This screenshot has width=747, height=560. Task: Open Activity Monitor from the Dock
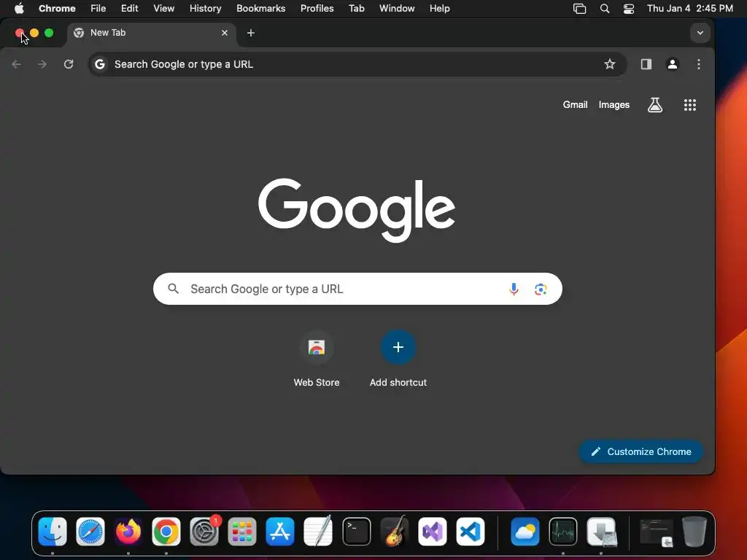(x=563, y=532)
